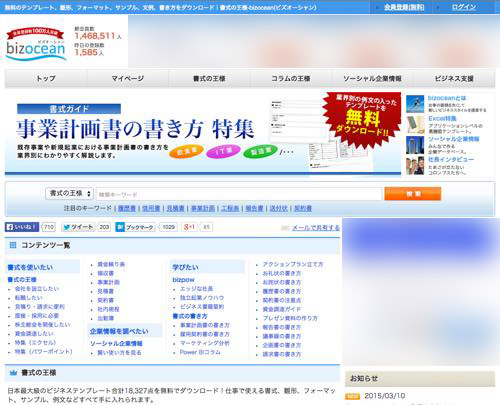
Task: Click the 株主総会を開催したい link
Action: (43, 325)
